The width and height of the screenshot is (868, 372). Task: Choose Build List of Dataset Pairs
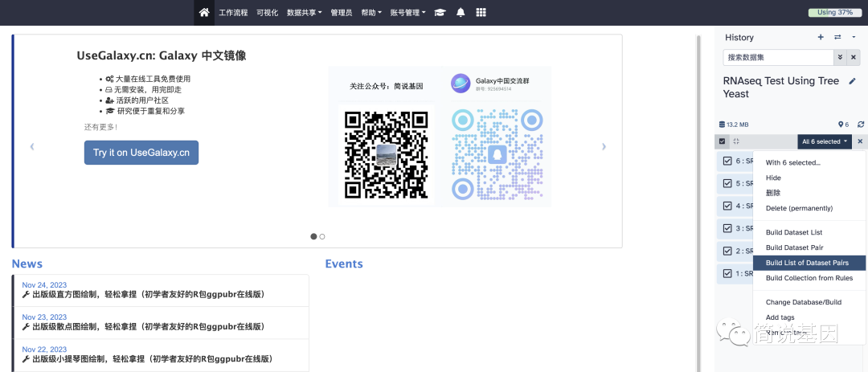point(810,263)
